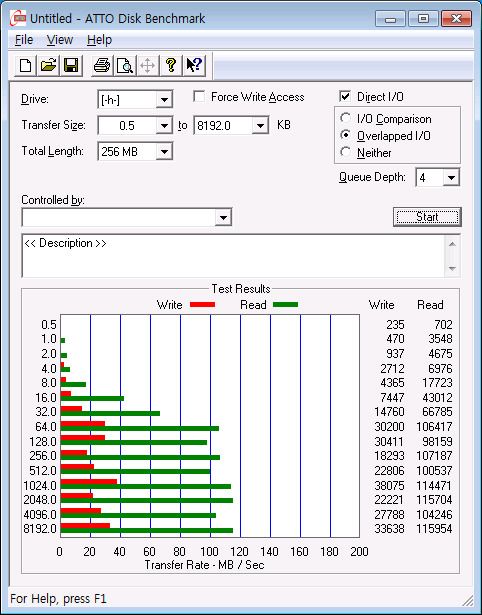Image resolution: width=482 pixels, height=615 pixels.
Task: Click the write value 14760
Action: (389, 412)
